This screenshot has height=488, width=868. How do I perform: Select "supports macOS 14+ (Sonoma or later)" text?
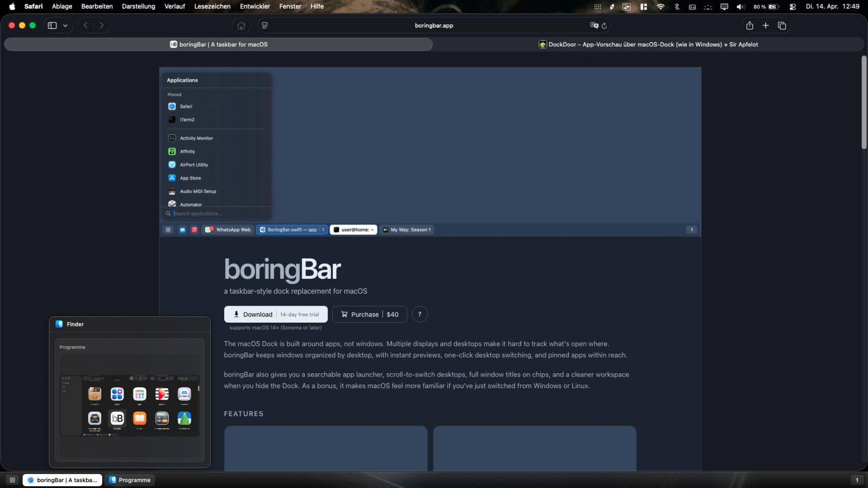pyautogui.click(x=275, y=328)
